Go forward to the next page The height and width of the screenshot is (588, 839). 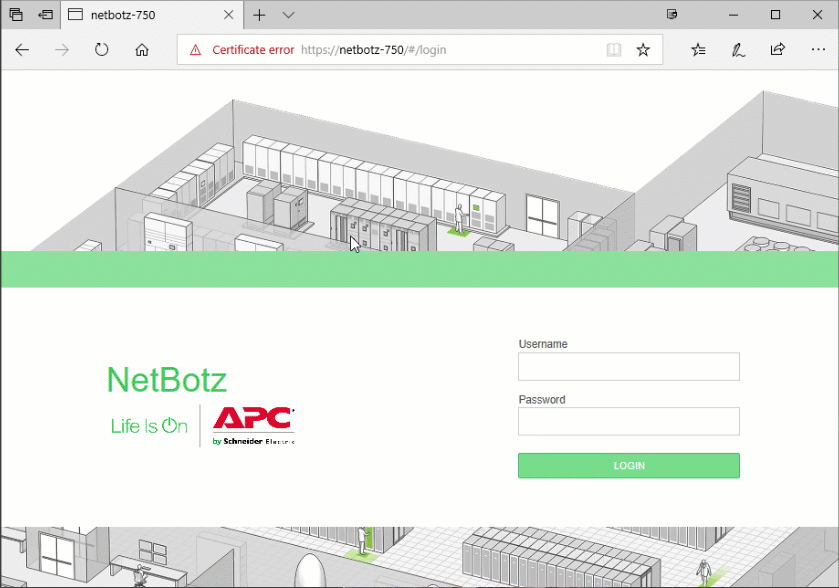point(62,50)
